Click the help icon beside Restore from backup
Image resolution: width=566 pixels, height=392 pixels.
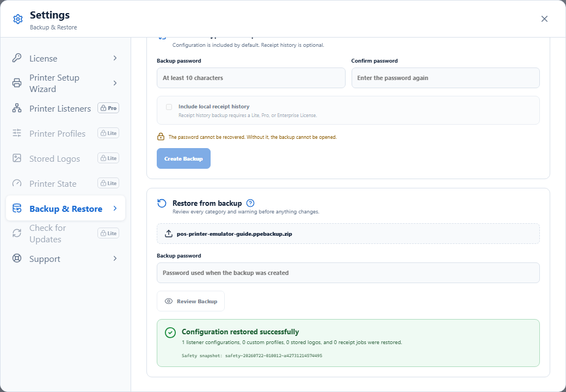[x=250, y=203]
